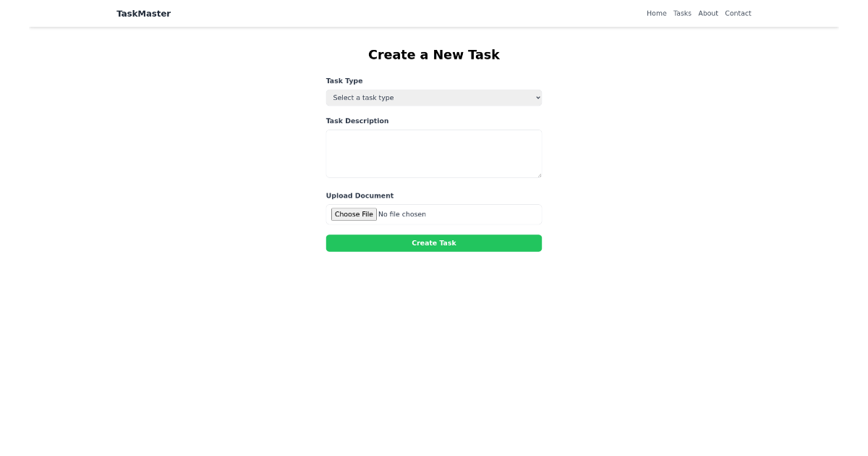Click the 'No file chosen' text
868x456 pixels.
click(x=402, y=214)
